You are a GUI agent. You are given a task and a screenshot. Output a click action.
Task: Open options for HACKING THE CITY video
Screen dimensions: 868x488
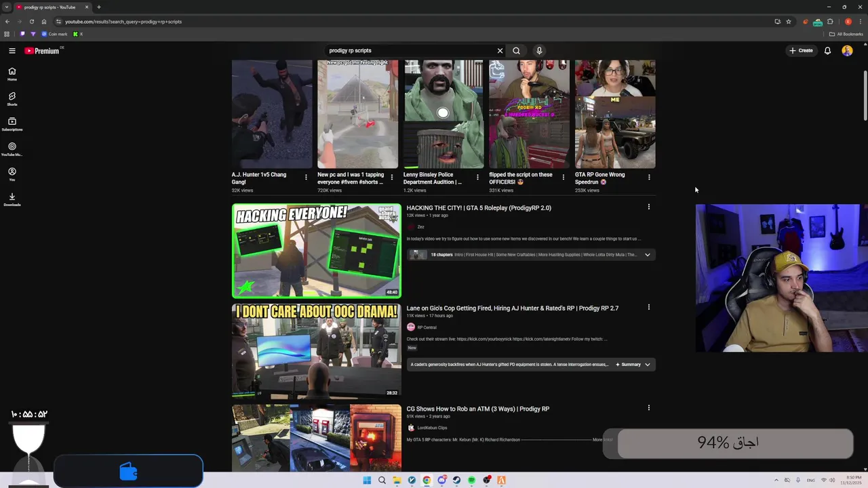click(x=649, y=207)
